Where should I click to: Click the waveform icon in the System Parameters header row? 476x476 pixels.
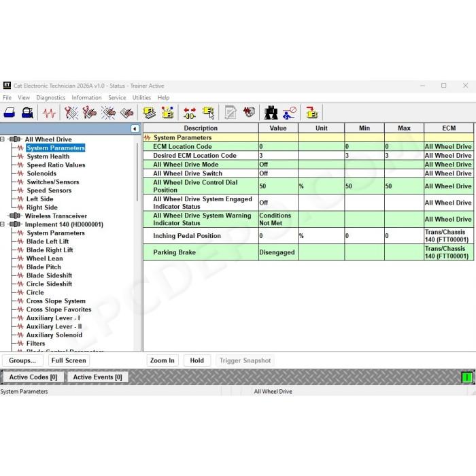148,137
